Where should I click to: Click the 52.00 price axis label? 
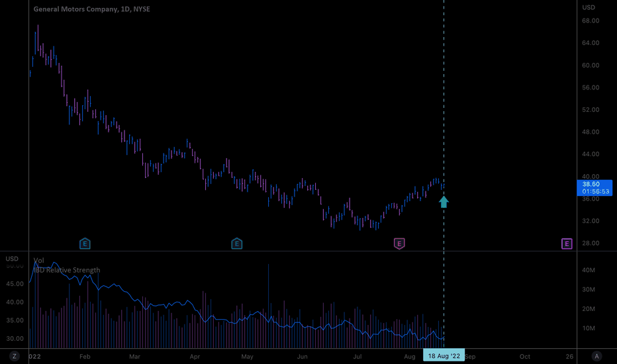click(591, 110)
